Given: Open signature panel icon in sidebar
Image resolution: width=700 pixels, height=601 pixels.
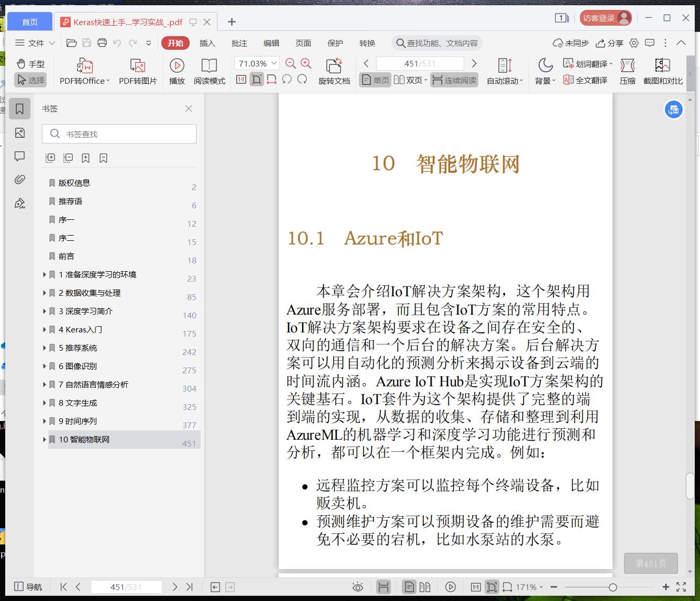Looking at the screenshot, I should pyautogui.click(x=20, y=203).
